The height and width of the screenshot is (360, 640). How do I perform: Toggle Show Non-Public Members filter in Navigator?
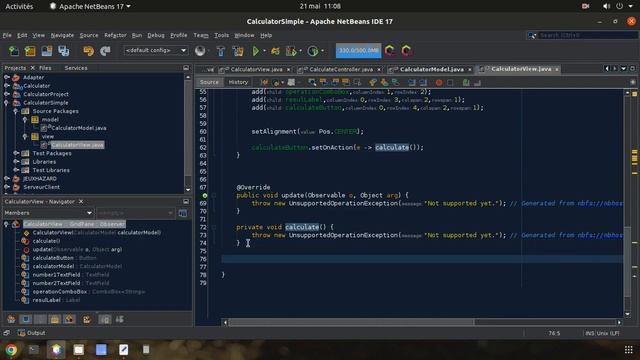[x=55, y=319]
